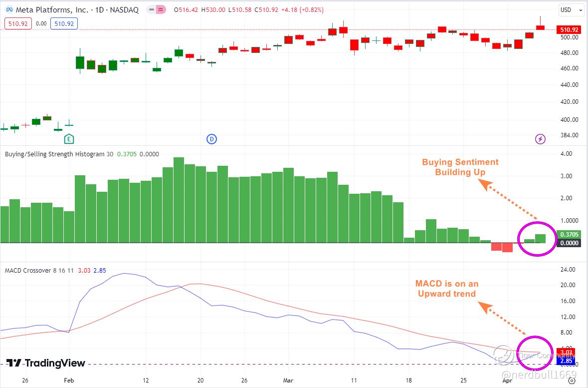588x388 pixels.
Task: Click the green E earnings marker
Action: (69, 139)
